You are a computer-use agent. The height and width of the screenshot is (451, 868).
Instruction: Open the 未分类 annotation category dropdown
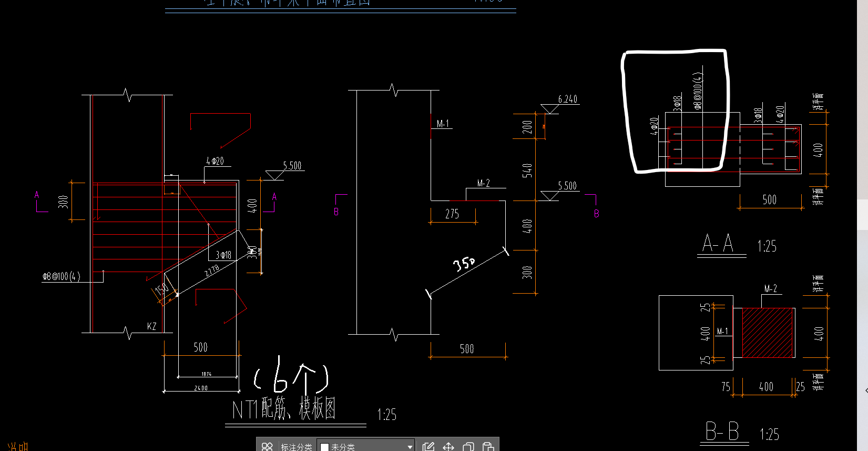pyautogui.click(x=366, y=446)
